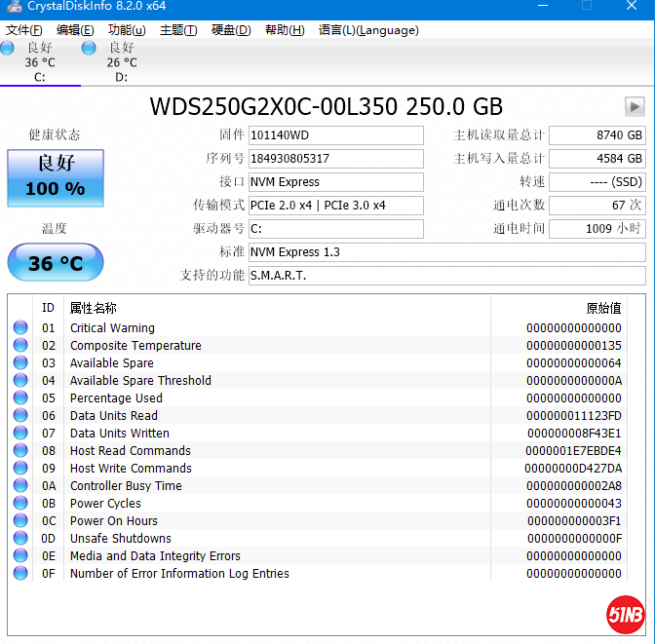Open the 文件(F) menu
Image resolution: width=655 pixels, height=644 pixels.
point(23,30)
